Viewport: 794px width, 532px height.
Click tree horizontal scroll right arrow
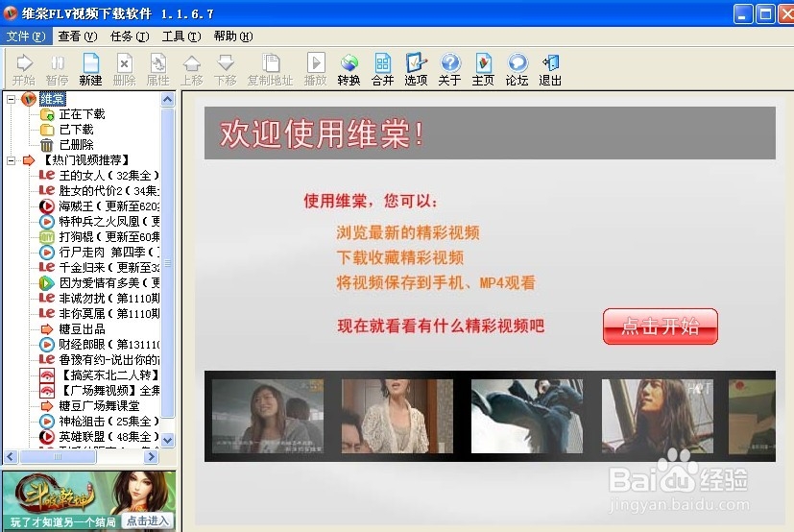[x=151, y=456]
